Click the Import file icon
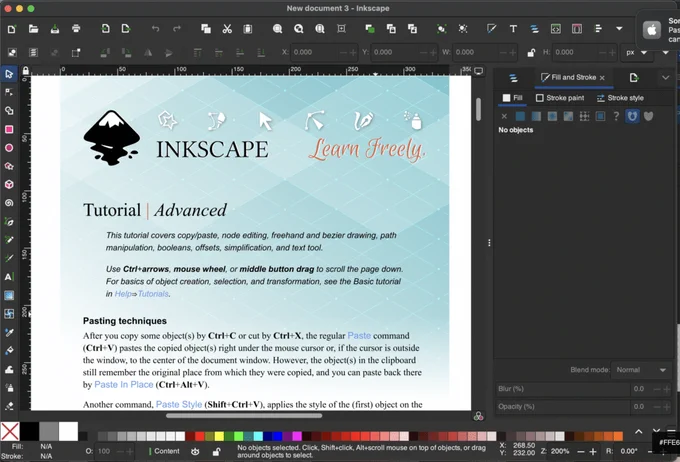 click(x=105, y=29)
